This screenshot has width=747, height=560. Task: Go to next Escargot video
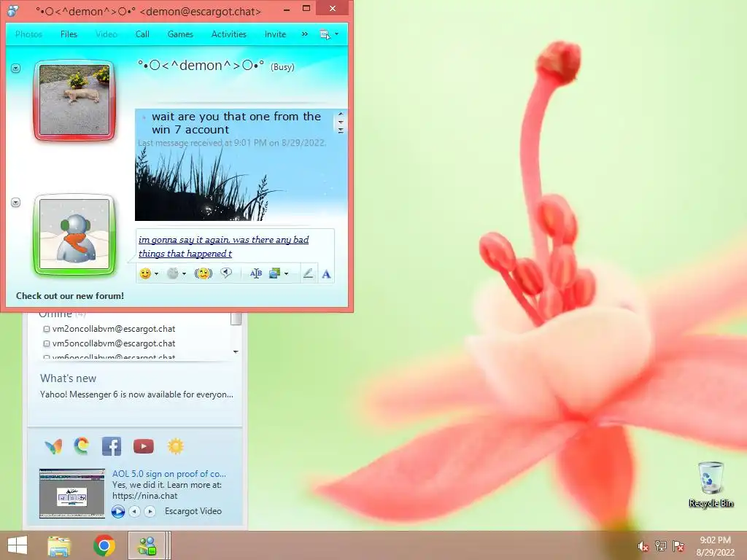[150, 511]
